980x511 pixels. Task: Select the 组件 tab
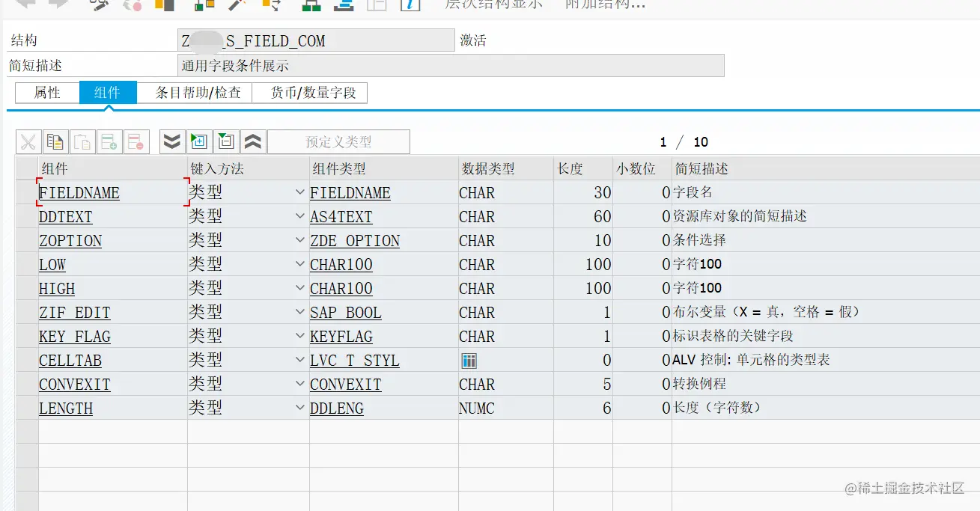[x=108, y=93]
